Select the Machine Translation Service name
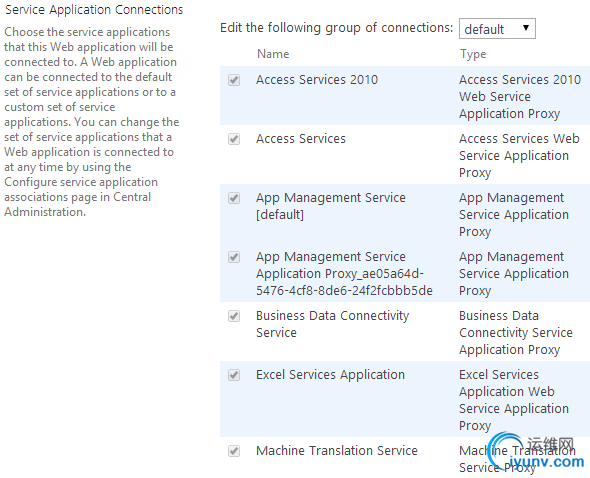 tap(337, 451)
